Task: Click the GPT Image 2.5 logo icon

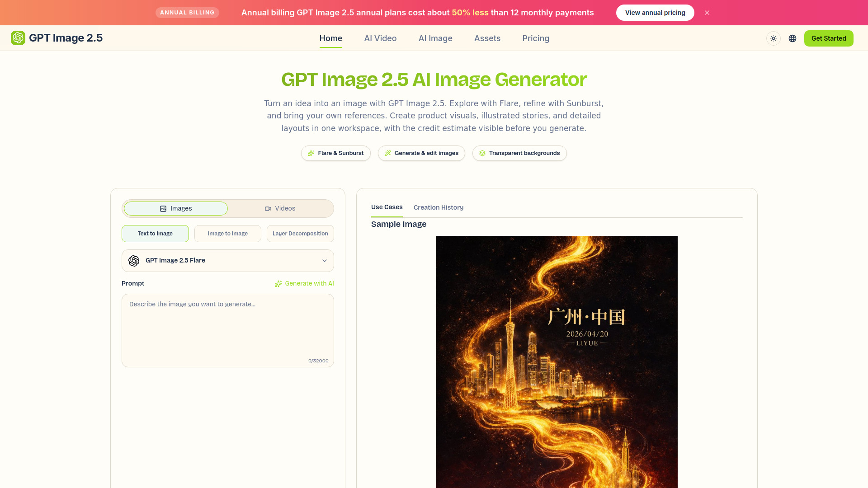Action: pos(18,38)
